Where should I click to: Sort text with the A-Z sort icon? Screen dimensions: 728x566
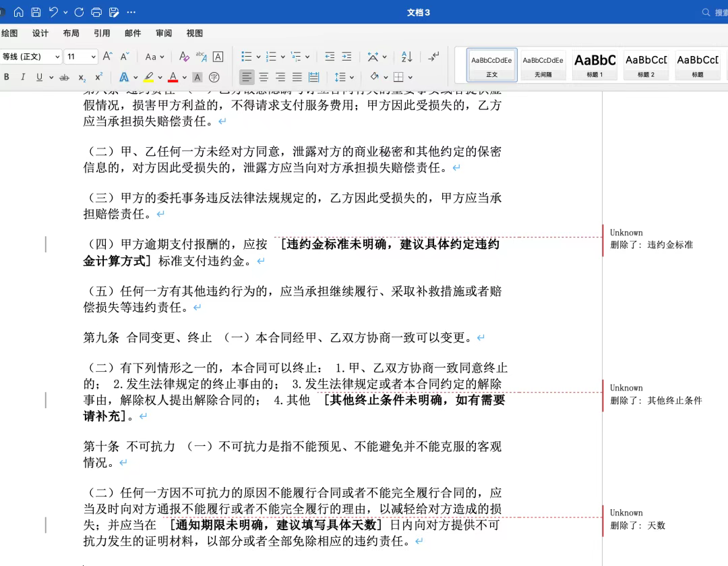click(406, 57)
